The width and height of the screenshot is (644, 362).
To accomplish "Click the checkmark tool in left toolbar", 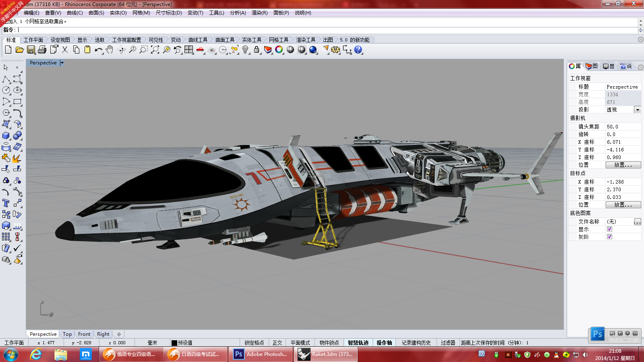I will click(x=17, y=248).
